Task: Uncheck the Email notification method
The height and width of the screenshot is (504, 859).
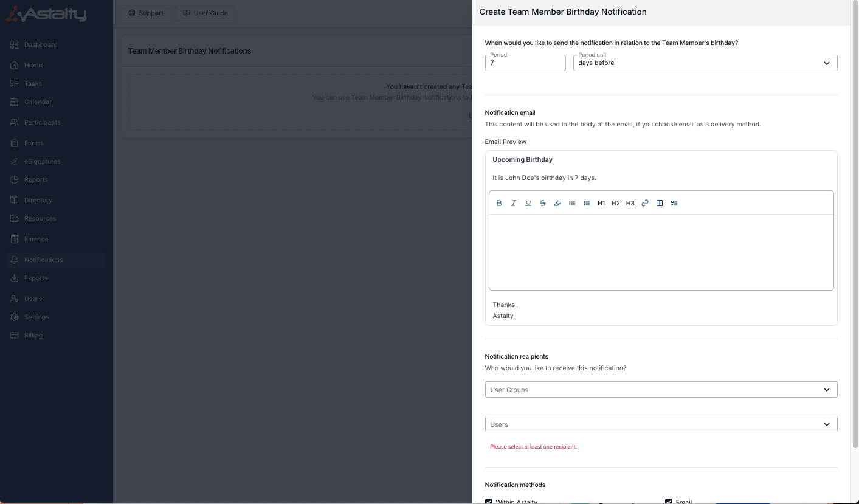Action: 669,502
